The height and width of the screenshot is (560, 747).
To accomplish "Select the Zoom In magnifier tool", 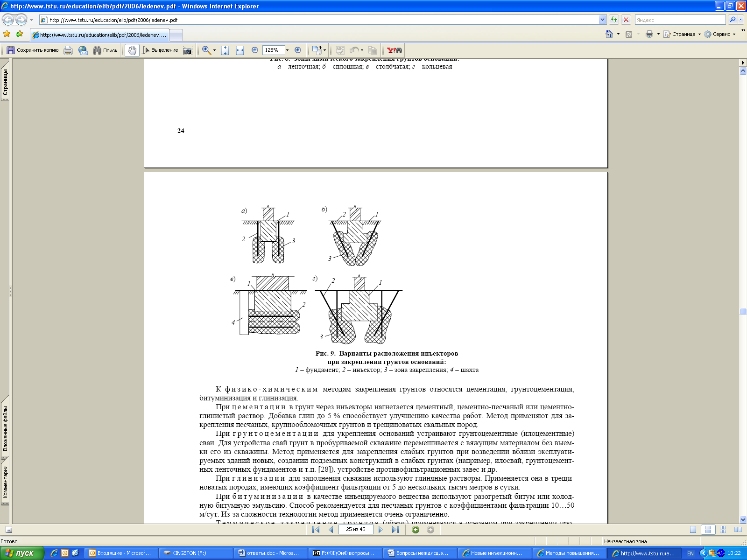I will pyautogui.click(x=206, y=50).
